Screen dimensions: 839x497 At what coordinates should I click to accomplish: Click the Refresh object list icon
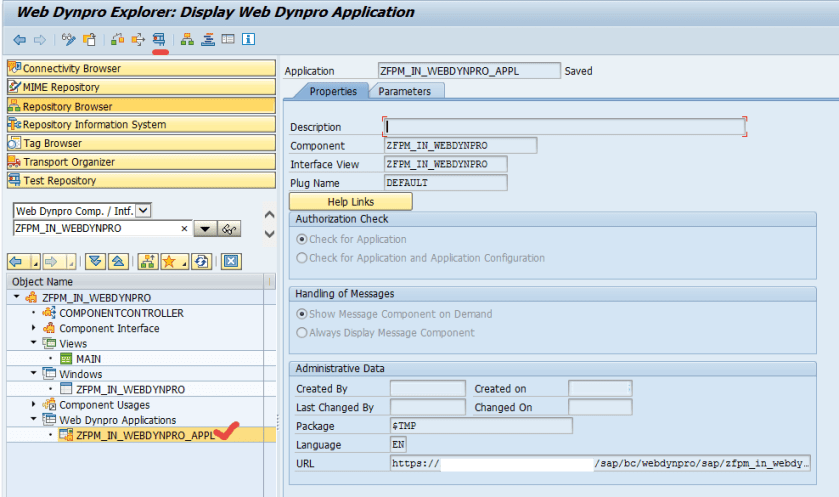(201, 261)
